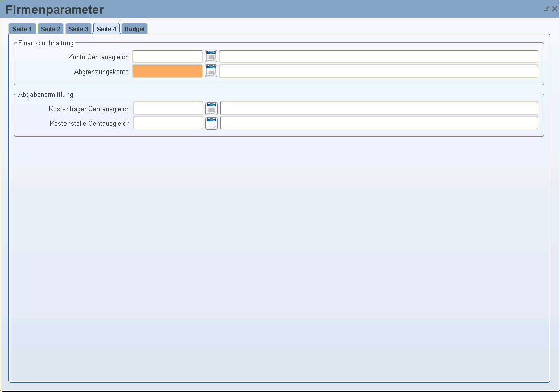Click the Konto Centausgleich label
Screen dimensions: 560x392
click(98, 57)
